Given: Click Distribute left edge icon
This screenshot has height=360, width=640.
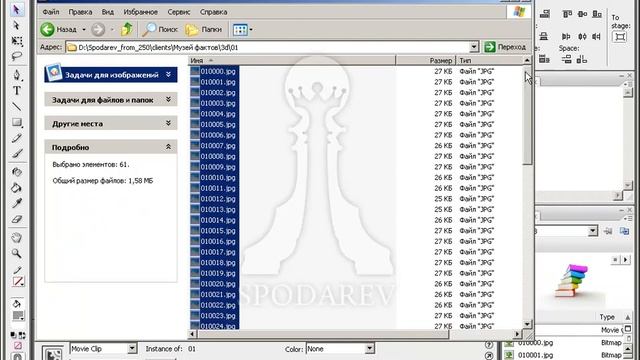Looking at the screenshot, I should pos(566,37).
